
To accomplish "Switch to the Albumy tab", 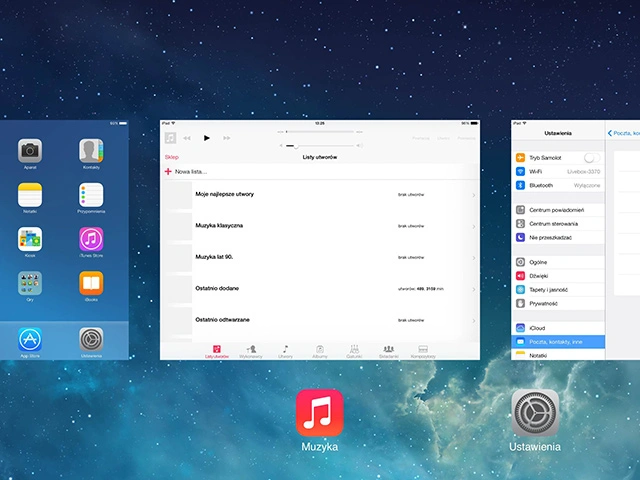I will (320, 351).
